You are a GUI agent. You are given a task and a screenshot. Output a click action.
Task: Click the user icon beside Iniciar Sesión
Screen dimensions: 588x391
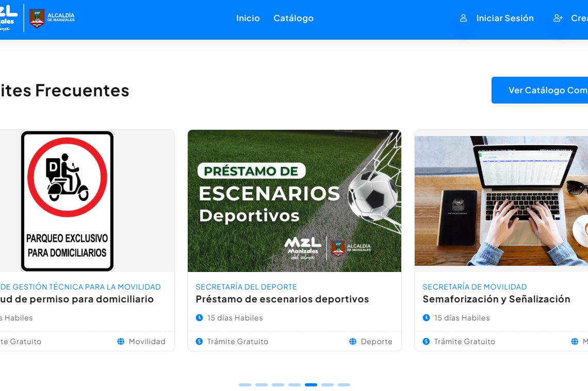[464, 18]
